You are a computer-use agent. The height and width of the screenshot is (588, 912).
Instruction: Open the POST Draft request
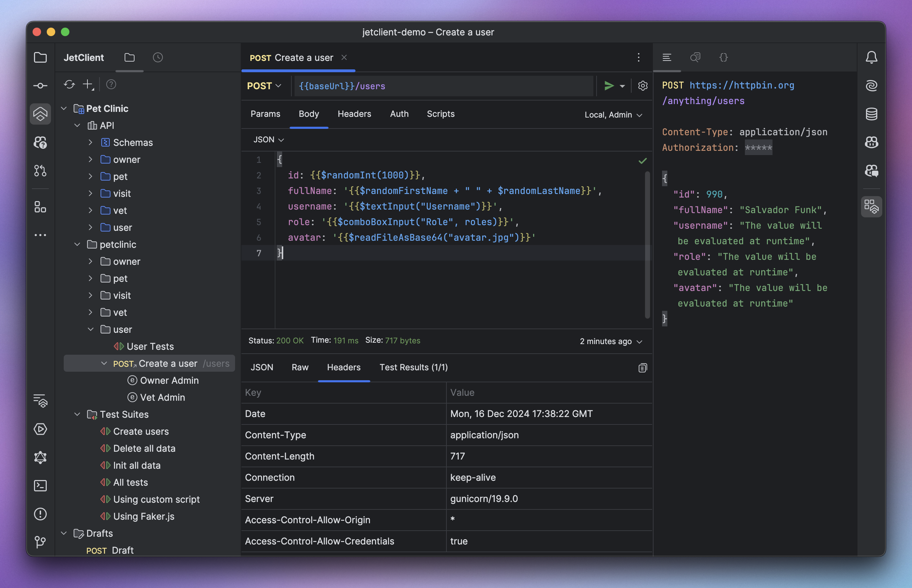110,550
